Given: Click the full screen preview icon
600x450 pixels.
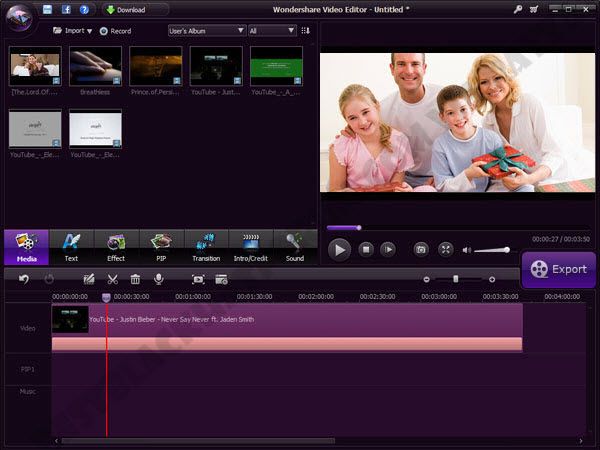Looking at the screenshot, I should 445,249.
